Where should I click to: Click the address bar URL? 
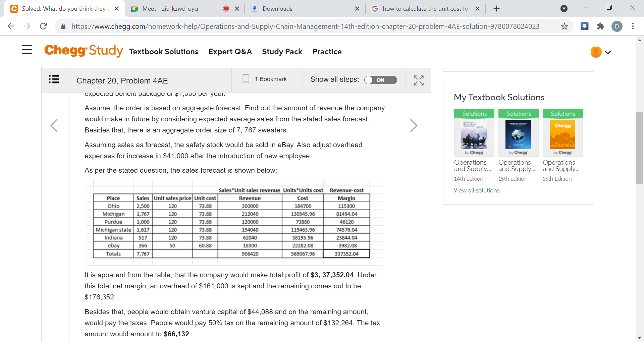coord(305,26)
